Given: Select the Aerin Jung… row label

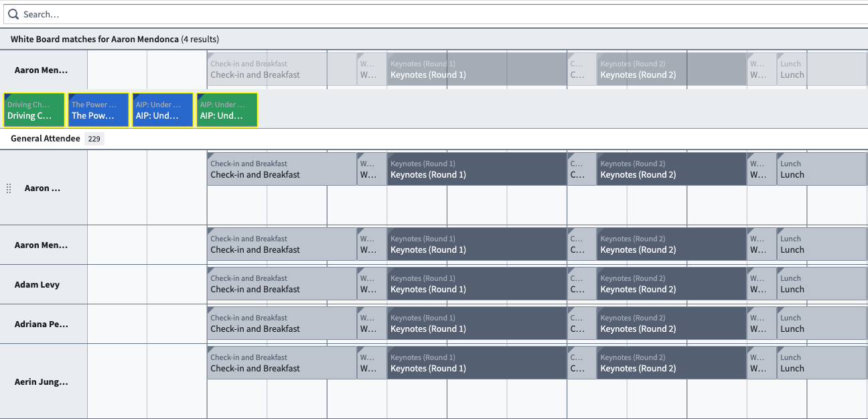Looking at the screenshot, I should (x=42, y=381).
